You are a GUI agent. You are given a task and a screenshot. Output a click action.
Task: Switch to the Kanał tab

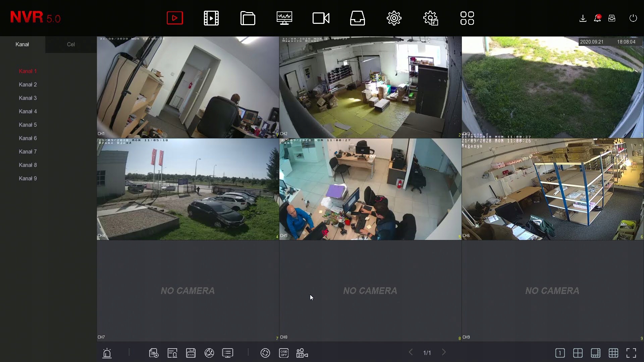click(x=22, y=44)
